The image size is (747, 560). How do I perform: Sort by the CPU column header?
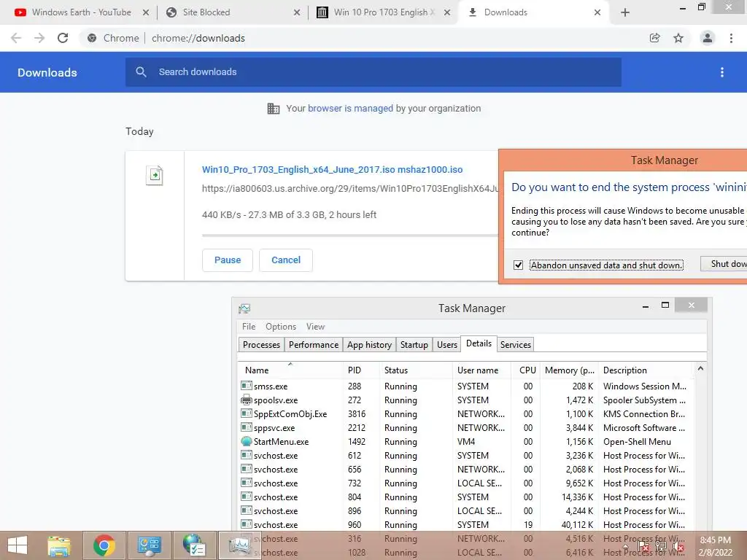527,370
